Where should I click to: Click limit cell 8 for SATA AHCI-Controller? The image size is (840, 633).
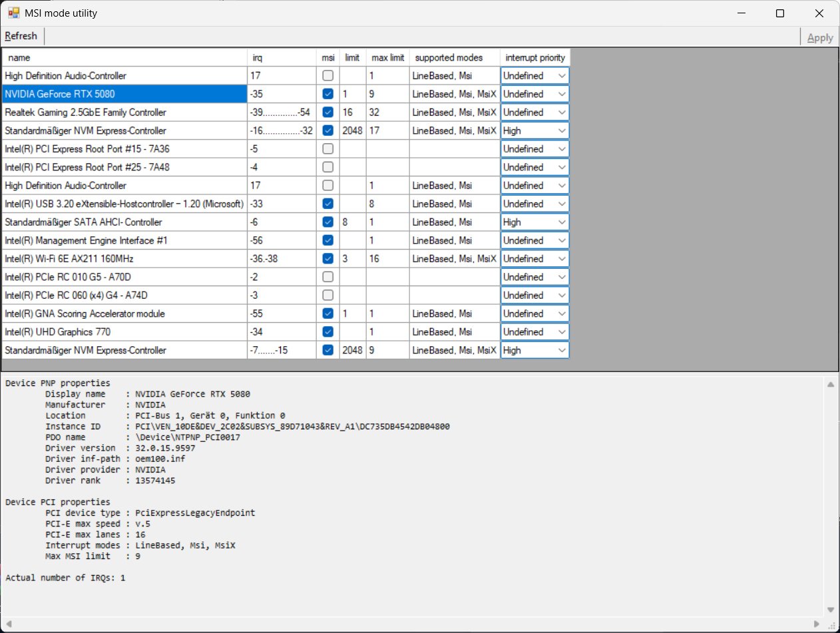point(353,222)
